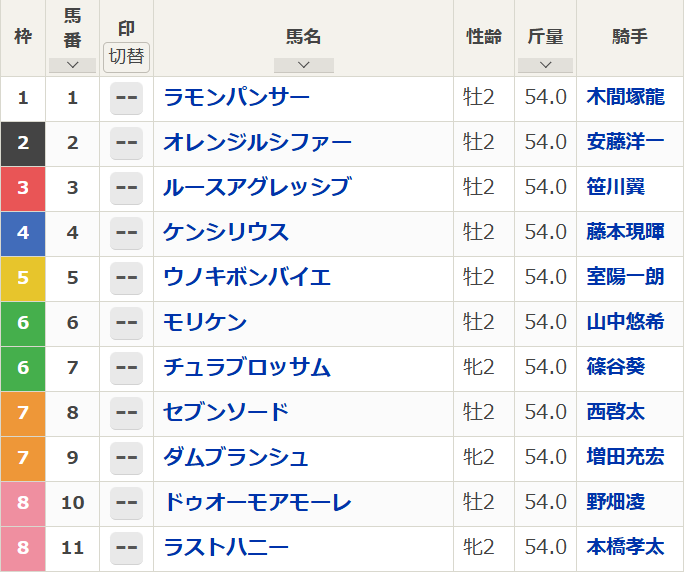Screen dimensions: 684x572
Task: Toggle the mark box for ケンシリウス
Action: coord(127,233)
